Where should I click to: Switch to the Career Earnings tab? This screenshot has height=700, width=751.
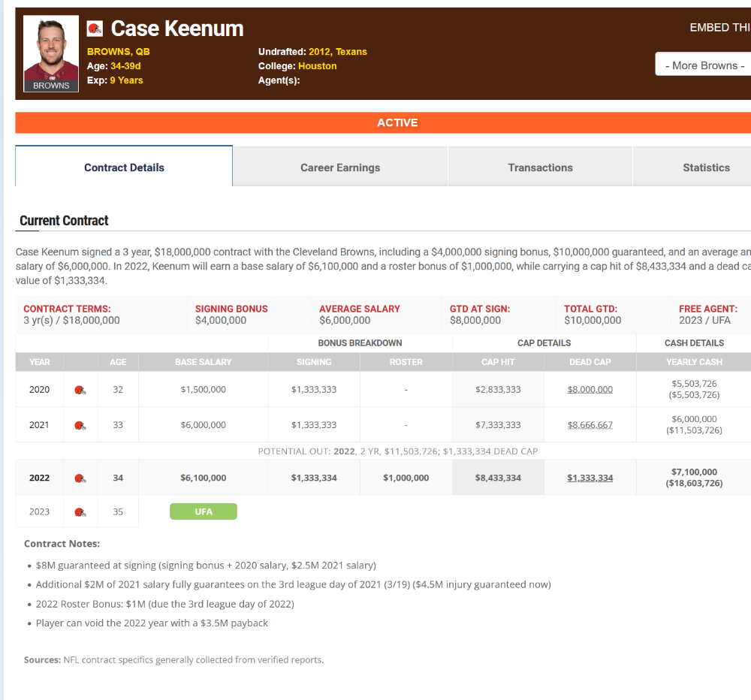pos(340,167)
